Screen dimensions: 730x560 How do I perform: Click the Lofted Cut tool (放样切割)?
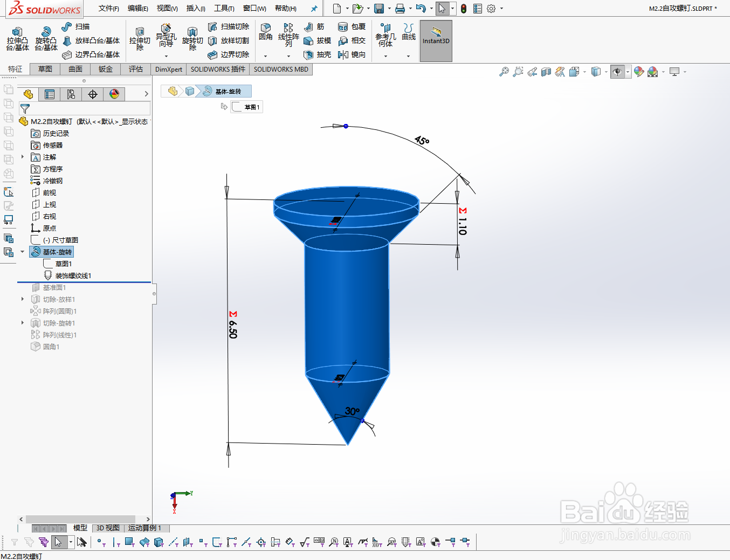[229, 40]
